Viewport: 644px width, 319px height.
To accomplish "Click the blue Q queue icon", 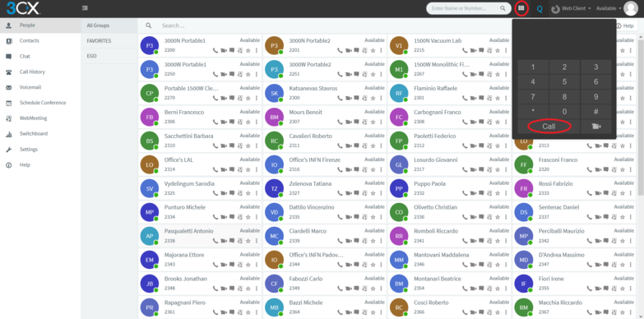I will [x=540, y=8].
